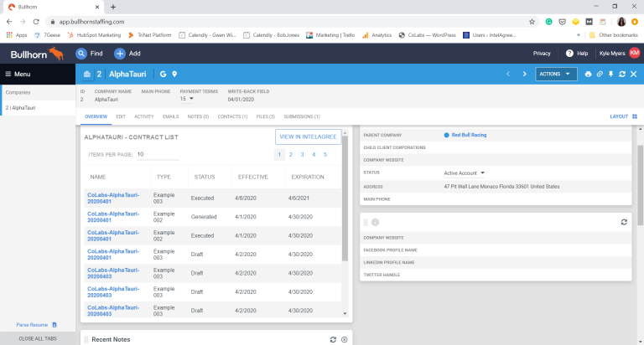Screen dimensions: 644x345
Task: Open the Google search icon for AlphaTauri
Action: (163, 75)
